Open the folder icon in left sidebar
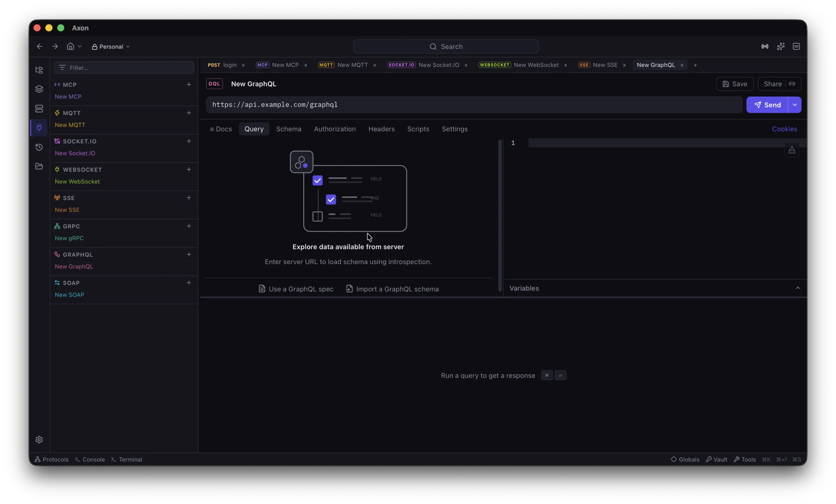Image resolution: width=836 pixels, height=504 pixels. pos(39,166)
